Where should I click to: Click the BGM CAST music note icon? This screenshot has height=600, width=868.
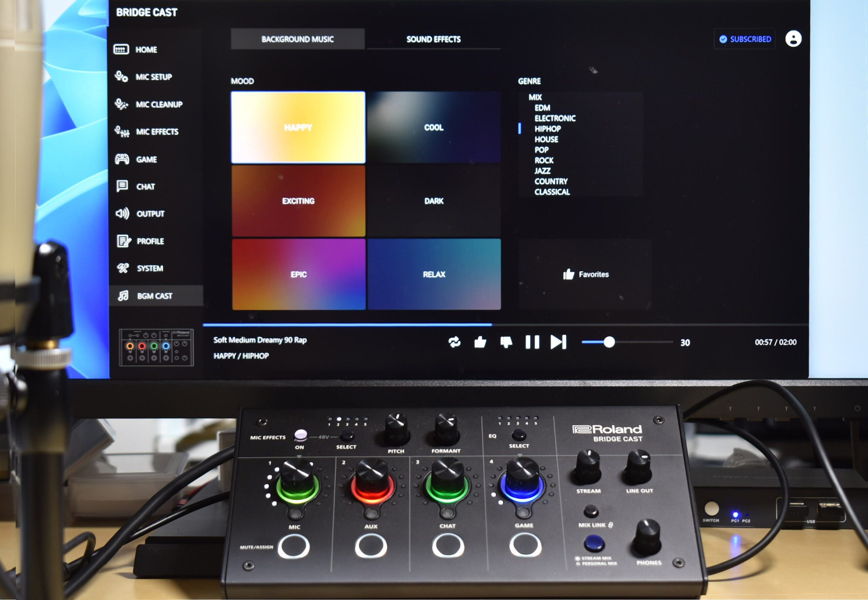[123, 295]
